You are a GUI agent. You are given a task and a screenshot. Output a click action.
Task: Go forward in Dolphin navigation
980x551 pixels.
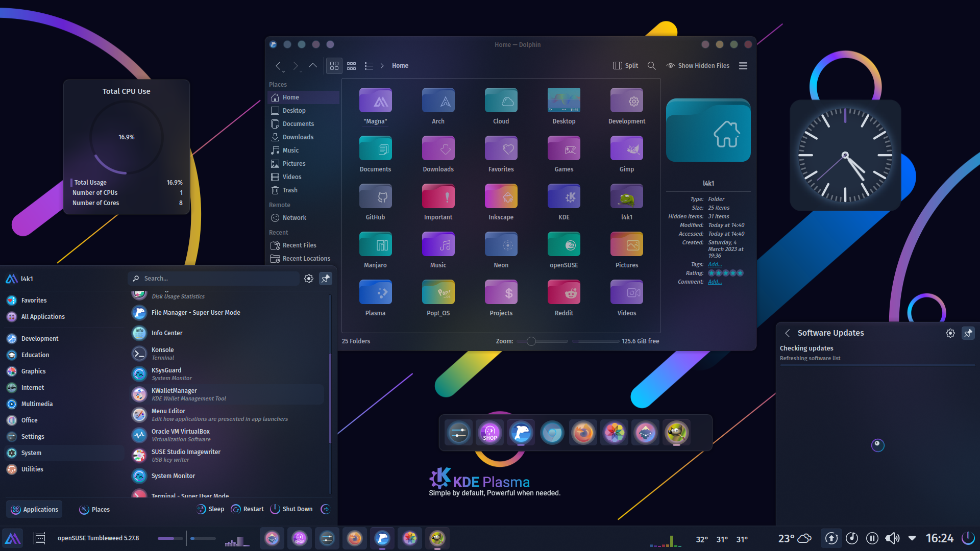pos(295,66)
